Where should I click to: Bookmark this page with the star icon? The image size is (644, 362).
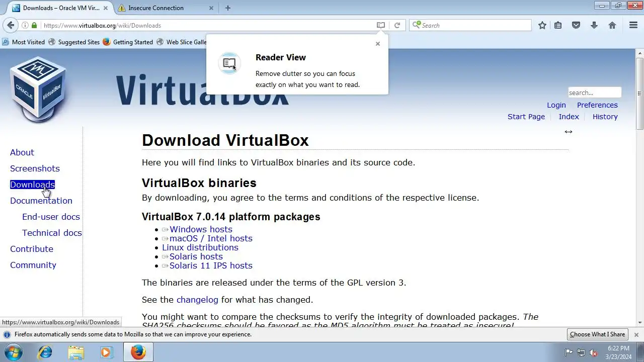click(542, 25)
